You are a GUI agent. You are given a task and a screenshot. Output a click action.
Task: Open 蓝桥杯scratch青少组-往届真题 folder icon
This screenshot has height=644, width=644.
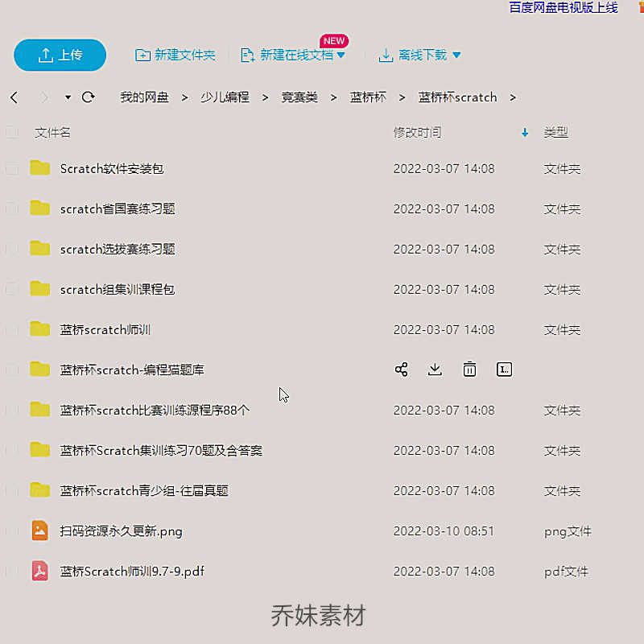click(x=39, y=490)
